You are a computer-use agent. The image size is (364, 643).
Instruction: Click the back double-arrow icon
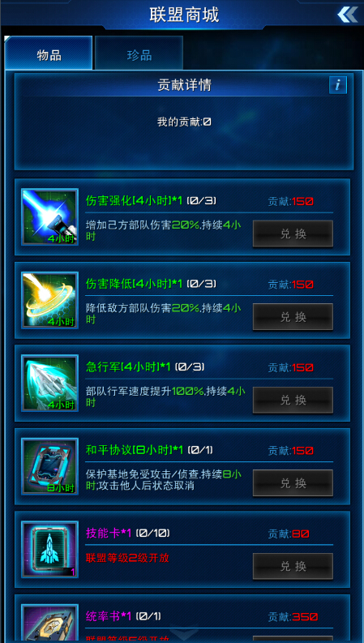(x=348, y=15)
